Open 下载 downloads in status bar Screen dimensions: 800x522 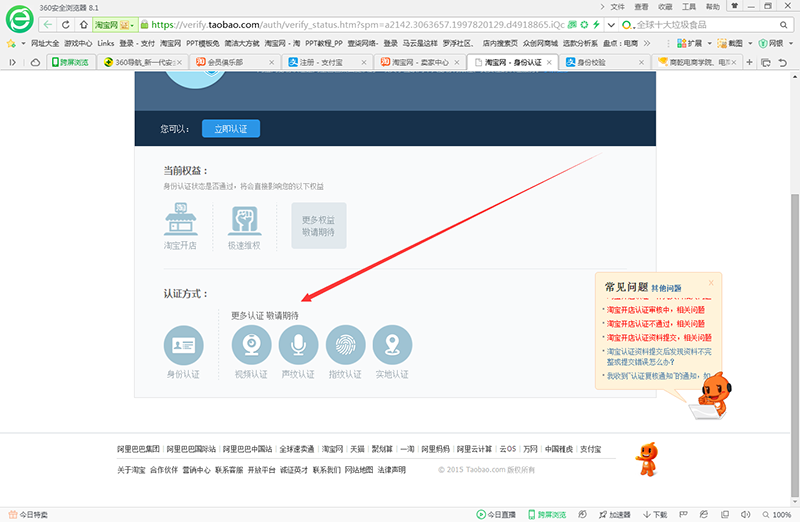point(655,514)
